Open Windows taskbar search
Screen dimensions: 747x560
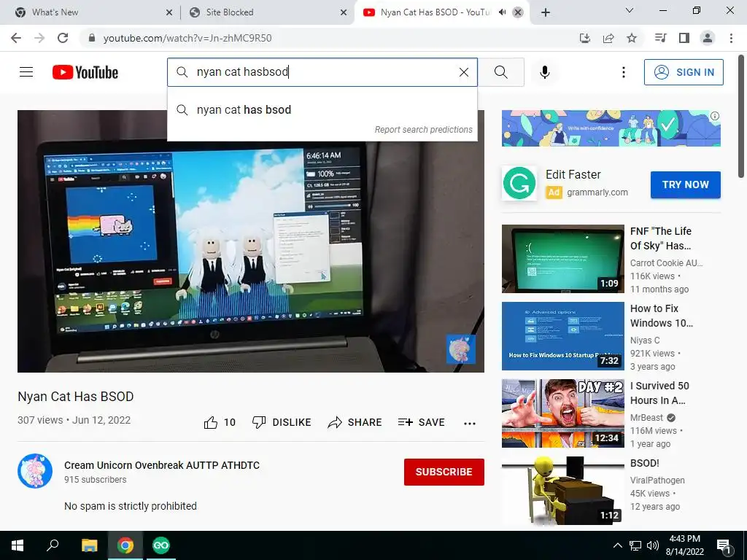pyautogui.click(x=53, y=545)
